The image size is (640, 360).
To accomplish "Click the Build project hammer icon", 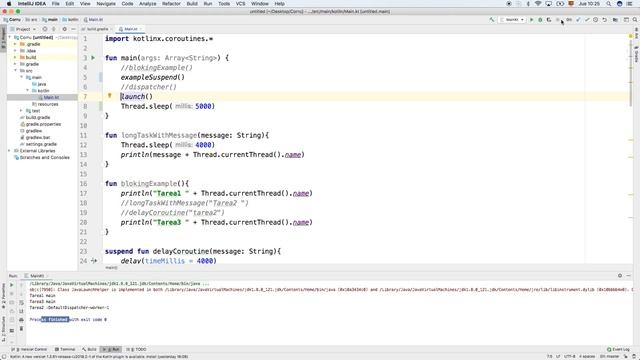I will [x=492, y=20].
